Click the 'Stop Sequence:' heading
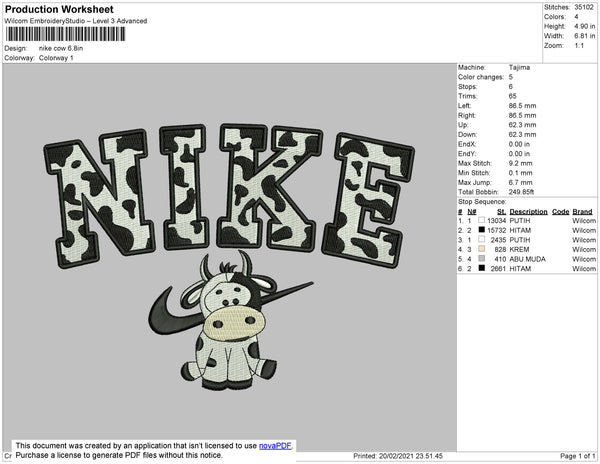The width and height of the screenshot is (600, 464). tap(482, 202)
